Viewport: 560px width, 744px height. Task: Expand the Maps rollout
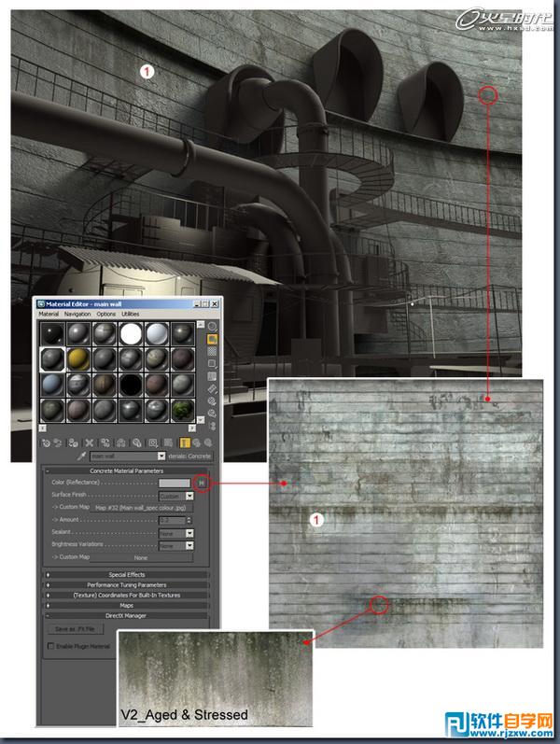point(127,605)
